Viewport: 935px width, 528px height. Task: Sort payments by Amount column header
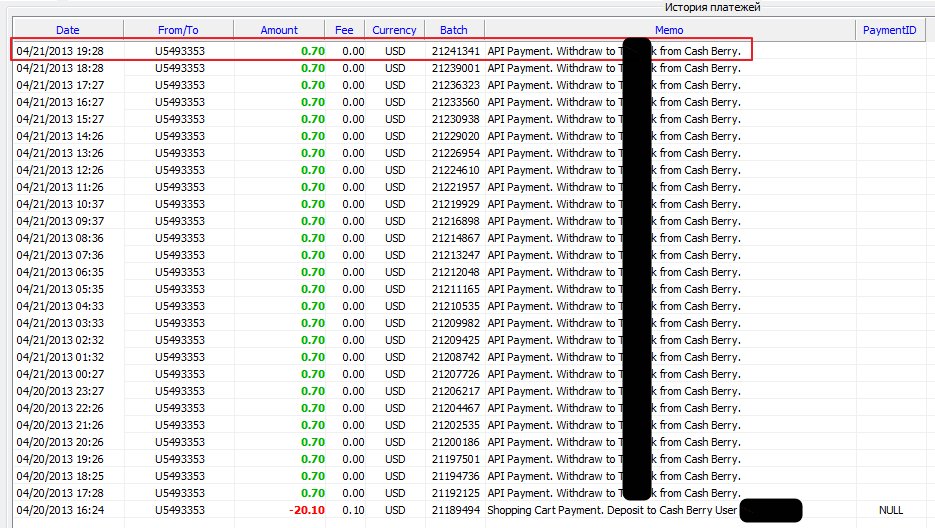point(279,30)
